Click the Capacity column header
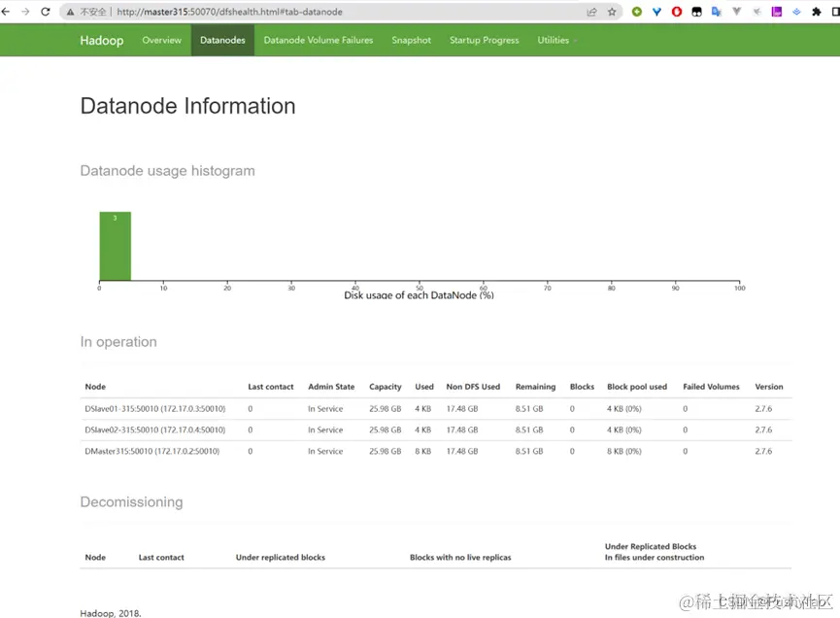Screen dimensions: 840x618 pyautogui.click(x=386, y=387)
